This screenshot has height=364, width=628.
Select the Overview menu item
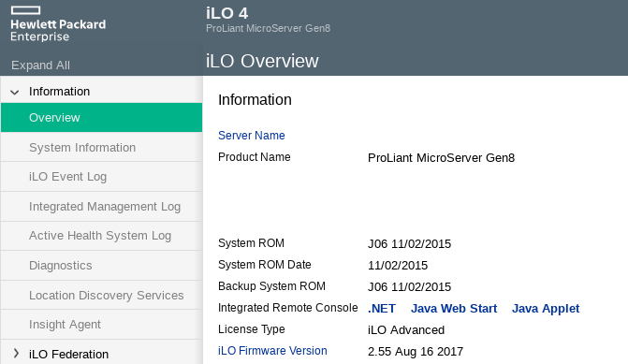pyautogui.click(x=101, y=117)
